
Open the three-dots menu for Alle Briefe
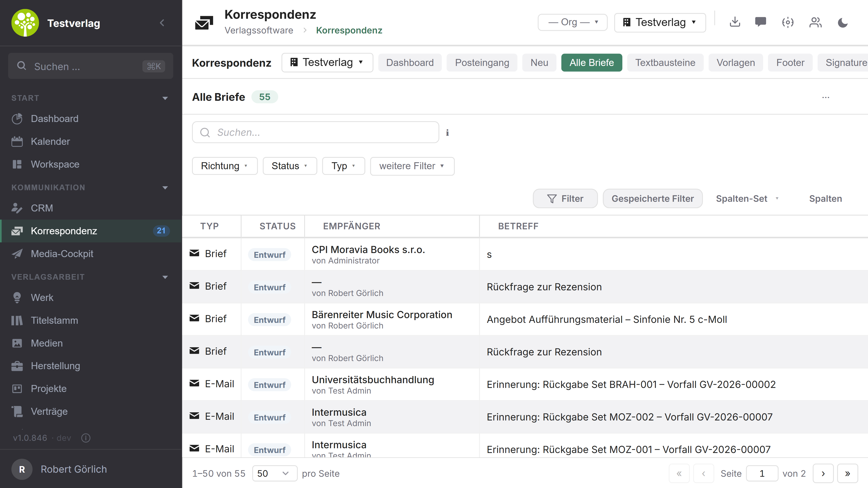pos(826,97)
